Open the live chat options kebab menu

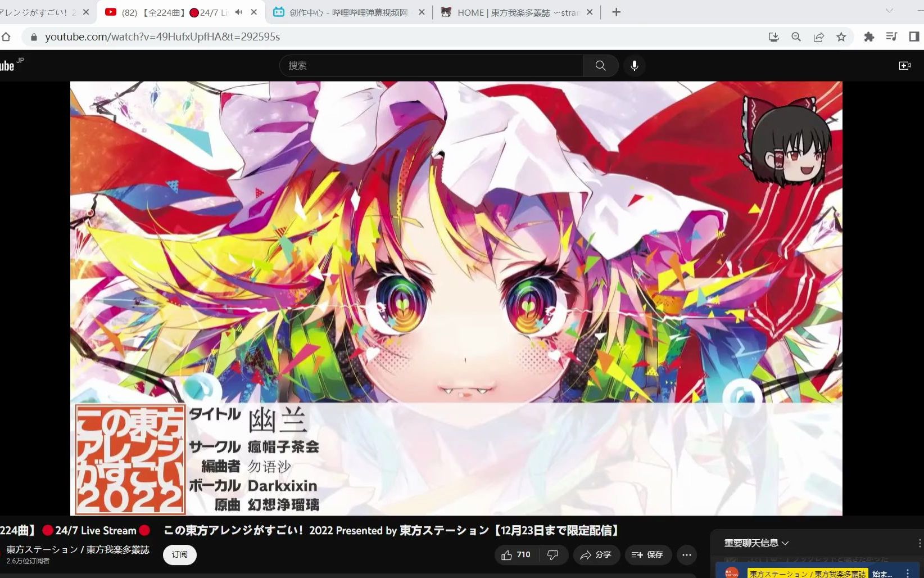[920, 543]
